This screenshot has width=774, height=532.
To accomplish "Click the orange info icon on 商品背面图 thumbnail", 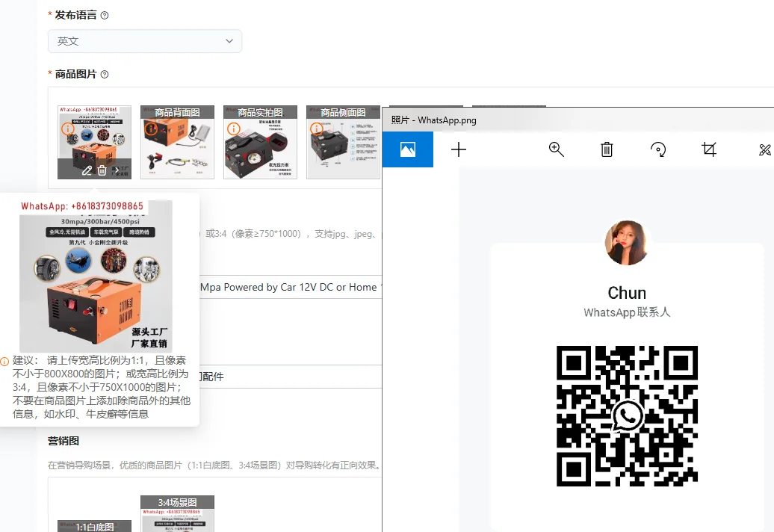I will pyautogui.click(x=151, y=129).
